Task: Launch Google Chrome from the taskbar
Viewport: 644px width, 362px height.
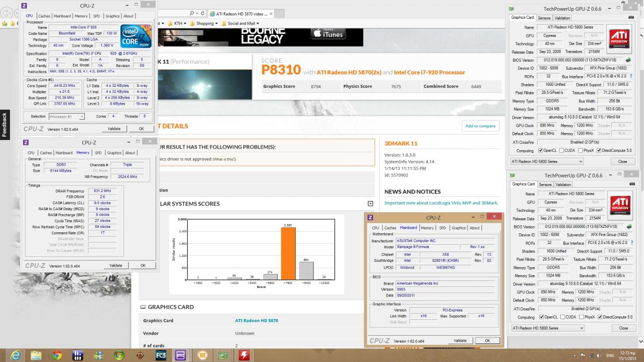Action: (x=57, y=354)
